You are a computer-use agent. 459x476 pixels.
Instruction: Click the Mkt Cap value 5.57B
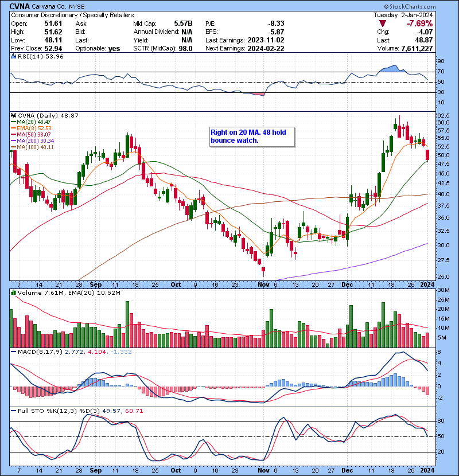(x=183, y=24)
